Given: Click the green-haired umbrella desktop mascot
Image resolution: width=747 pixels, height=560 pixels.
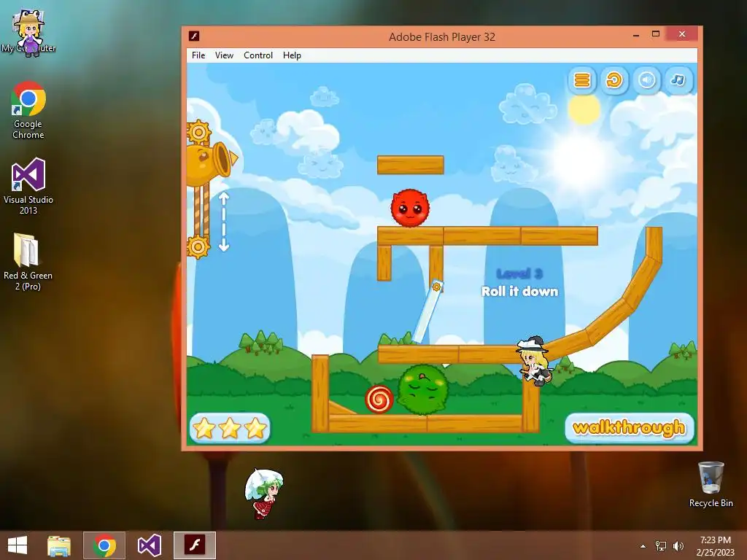Looking at the screenshot, I should [x=263, y=494].
